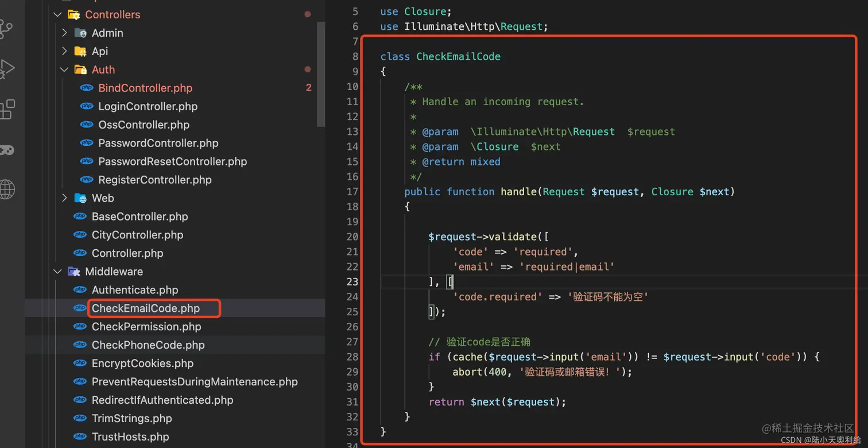868x448 pixels.
Task: Click line number 28 in gutter
Action: pos(352,357)
